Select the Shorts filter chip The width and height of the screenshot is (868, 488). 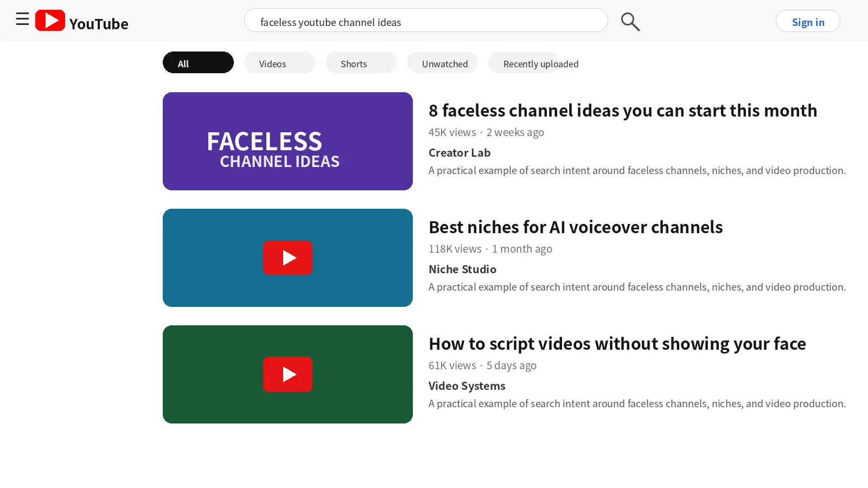[x=361, y=62]
